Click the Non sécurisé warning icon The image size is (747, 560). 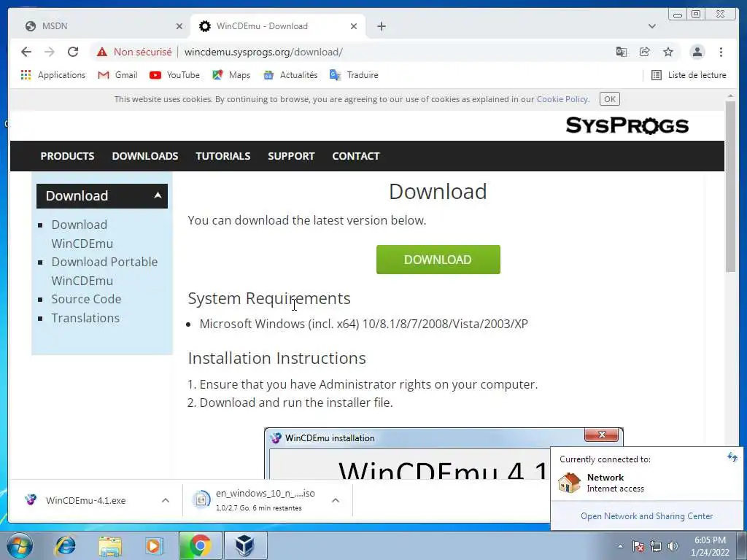pyautogui.click(x=102, y=52)
